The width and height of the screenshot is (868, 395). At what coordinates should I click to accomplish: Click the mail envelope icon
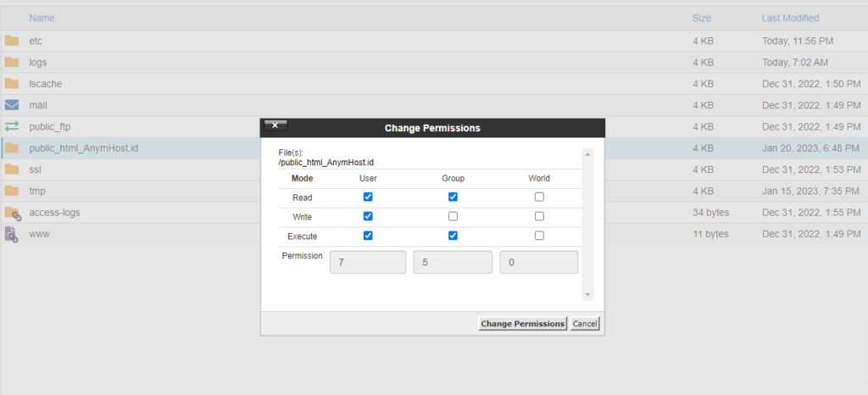(12, 105)
